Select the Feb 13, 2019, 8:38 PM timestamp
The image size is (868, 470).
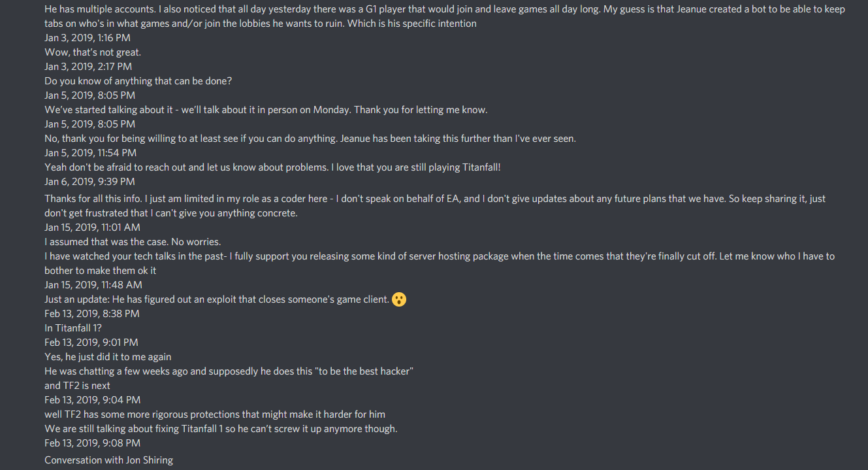tap(92, 314)
